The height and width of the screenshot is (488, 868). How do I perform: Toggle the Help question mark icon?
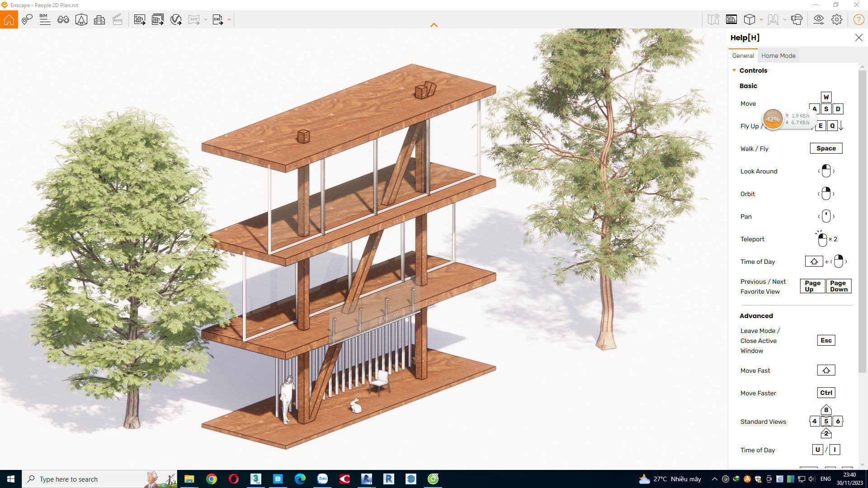(859, 19)
